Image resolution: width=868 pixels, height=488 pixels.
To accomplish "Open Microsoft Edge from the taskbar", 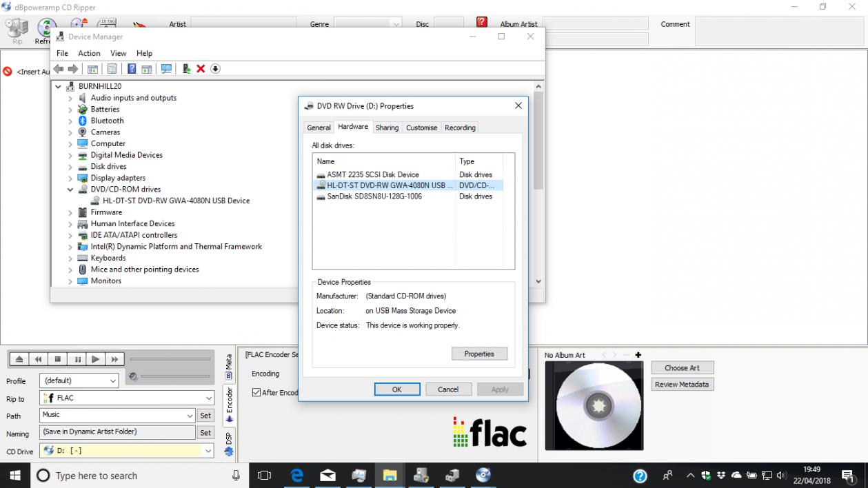I will click(297, 475).
